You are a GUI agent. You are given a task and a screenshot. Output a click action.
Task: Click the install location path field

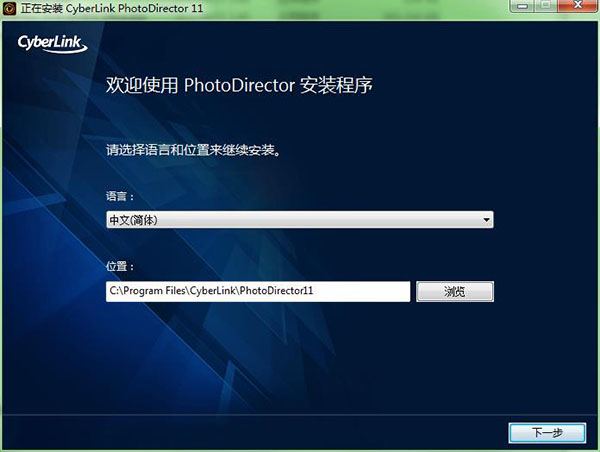[x=258, y=291]
